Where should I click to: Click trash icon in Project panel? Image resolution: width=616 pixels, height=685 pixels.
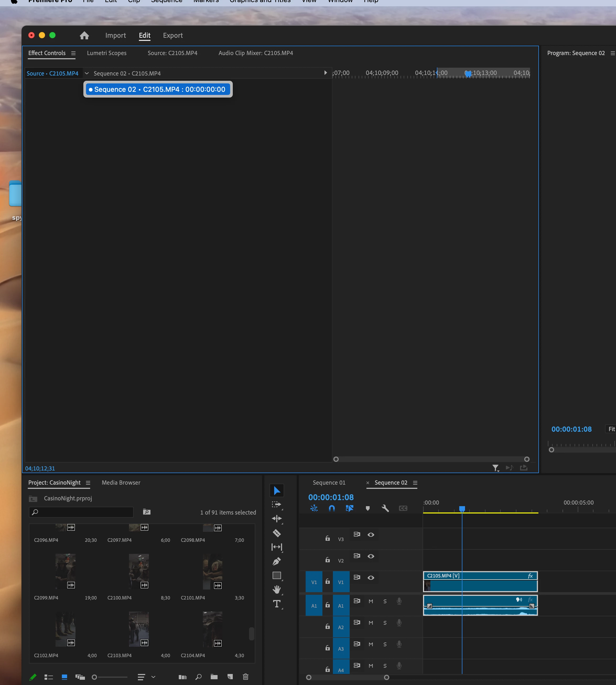pyautogui.click(x=246, y=677)
